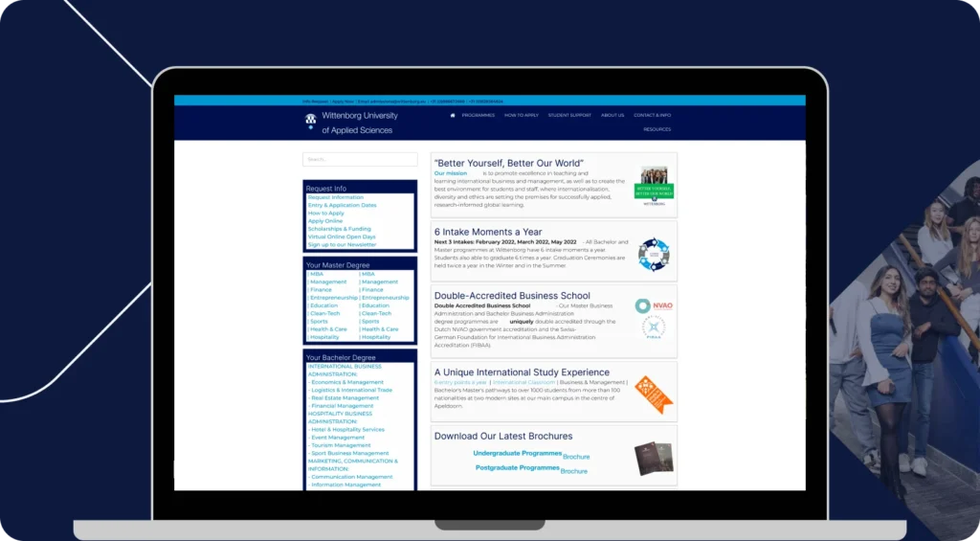Open the How to Apply menu

pyautogui.click(x=522, y=115)
